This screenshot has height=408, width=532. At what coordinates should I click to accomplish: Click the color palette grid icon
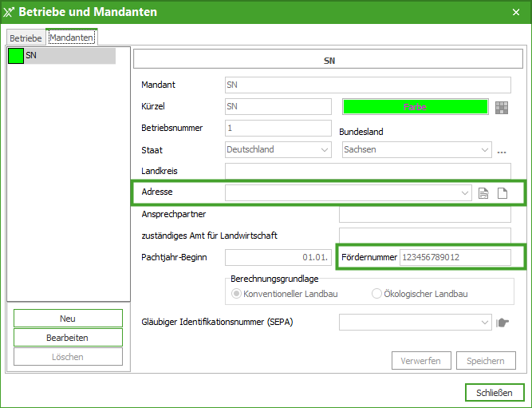coord(501,107)
